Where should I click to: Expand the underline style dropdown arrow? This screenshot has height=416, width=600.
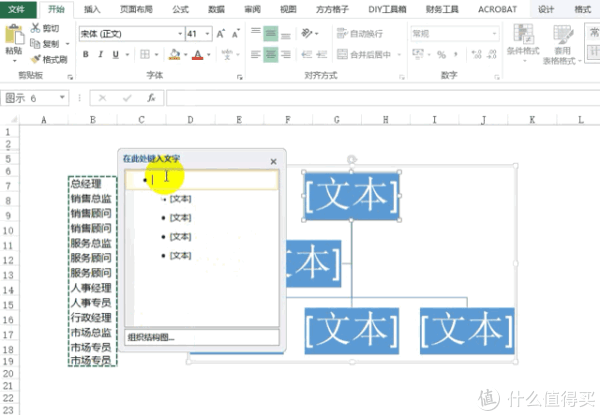point(127,55)
